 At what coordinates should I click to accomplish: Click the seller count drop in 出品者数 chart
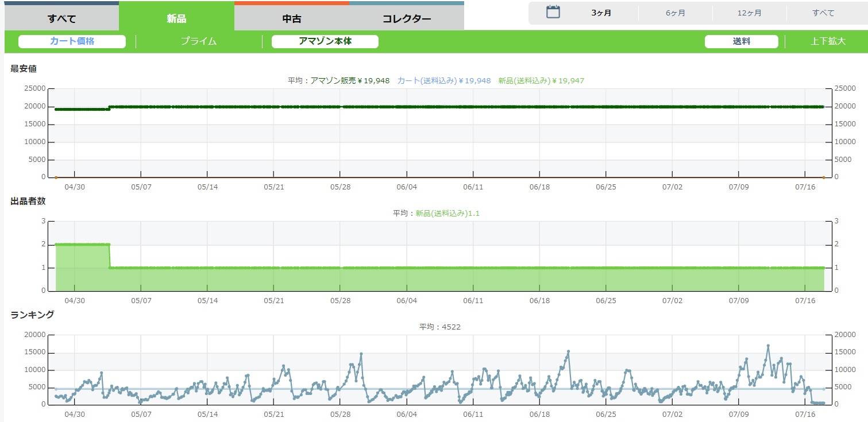[110, 255]
